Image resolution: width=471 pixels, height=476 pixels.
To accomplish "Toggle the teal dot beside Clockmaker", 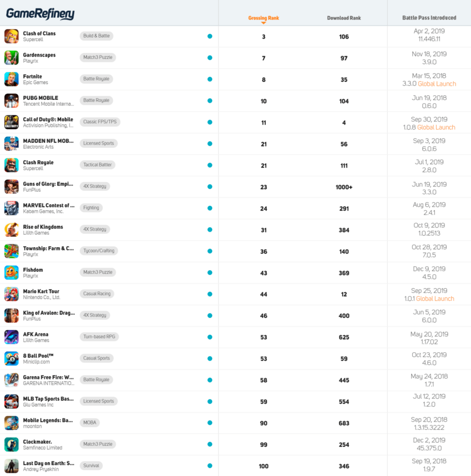I will (210, 444).
